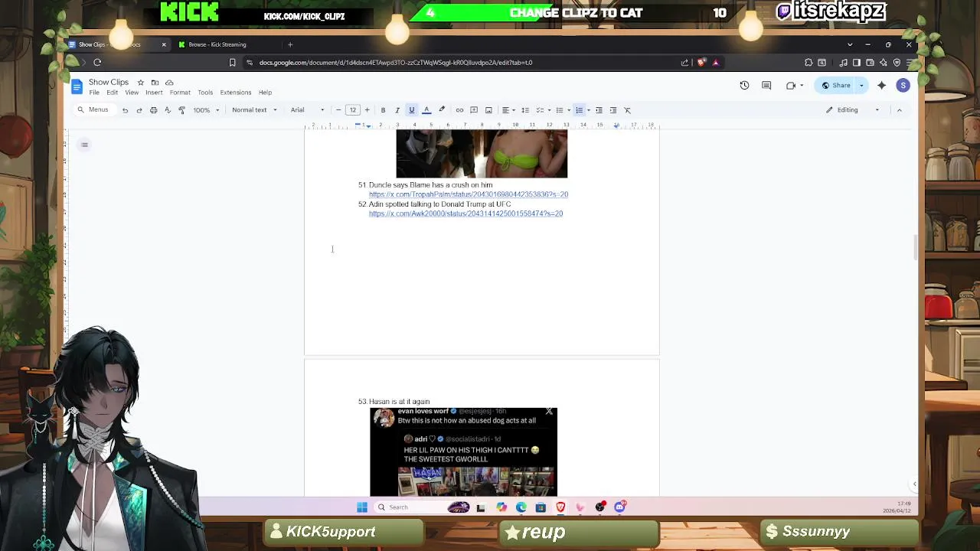Open the Format menu
The width and height of the screenshot is (980, 551).
(180, 93)
